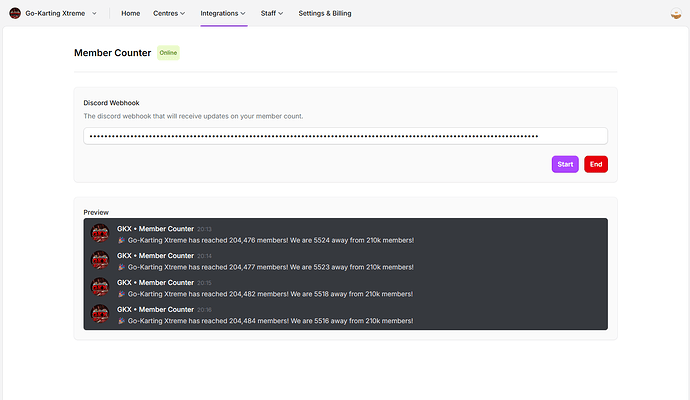Click the GKX avatar on the 20:16 message
690x400 pixels.
point(100,314)
